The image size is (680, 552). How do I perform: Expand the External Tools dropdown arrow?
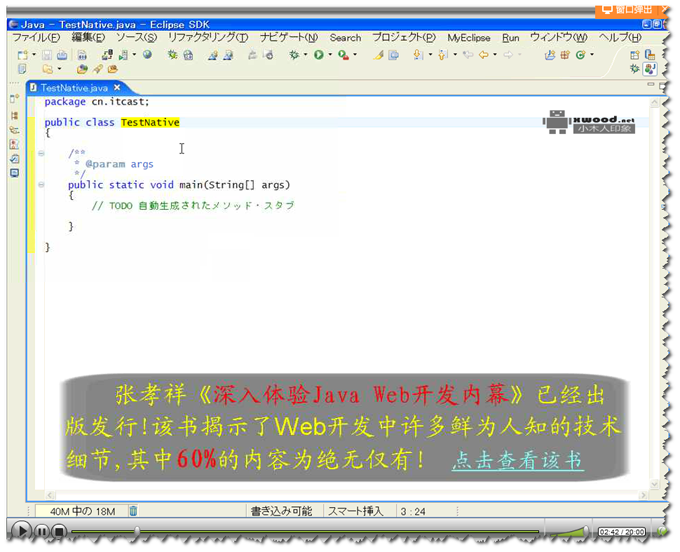(355, 55)
